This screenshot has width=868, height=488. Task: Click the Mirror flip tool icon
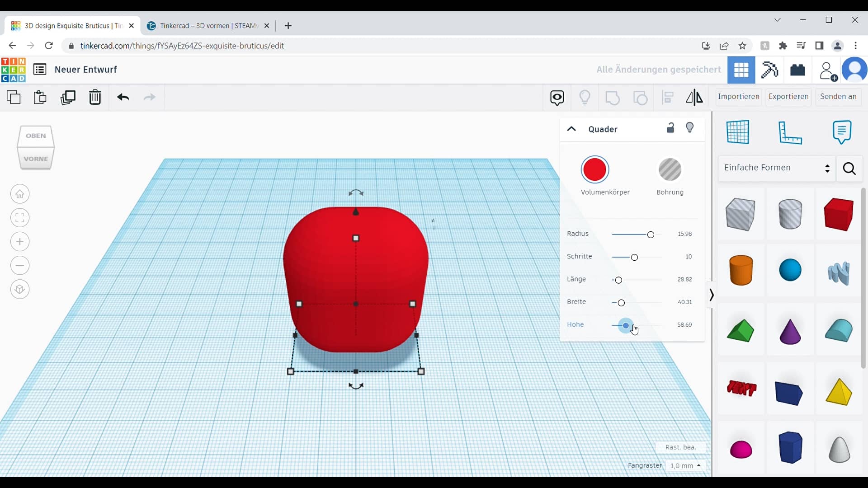[x=694, y=98]
